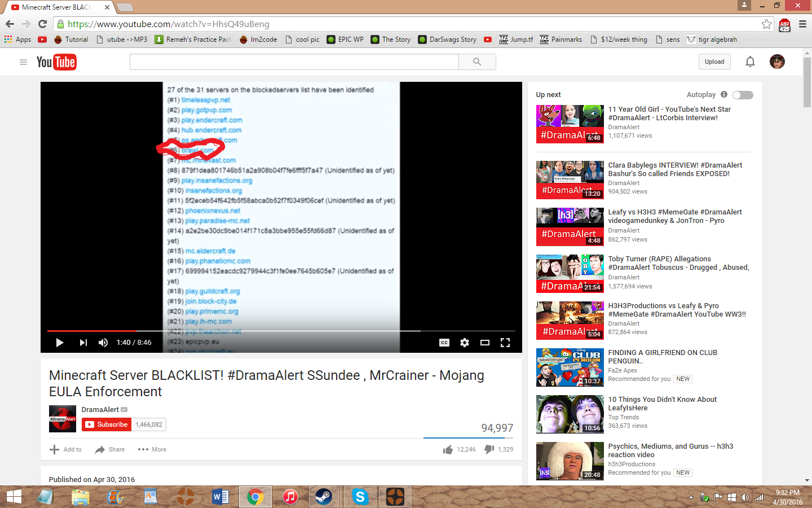Toggle closed captions on video
Image resolution: width=812 pixels, height=508 pixels.
(x=444, y=343)
